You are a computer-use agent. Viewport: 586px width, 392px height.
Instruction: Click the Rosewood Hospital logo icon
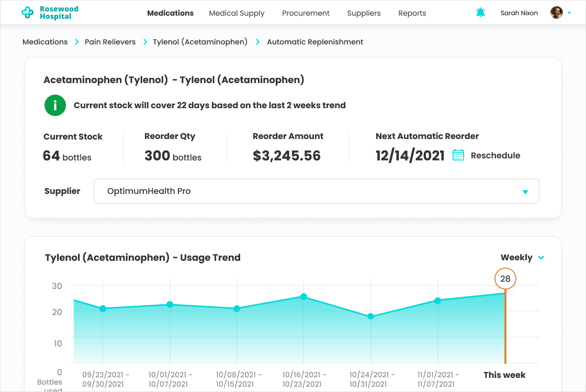coord(27,13)
